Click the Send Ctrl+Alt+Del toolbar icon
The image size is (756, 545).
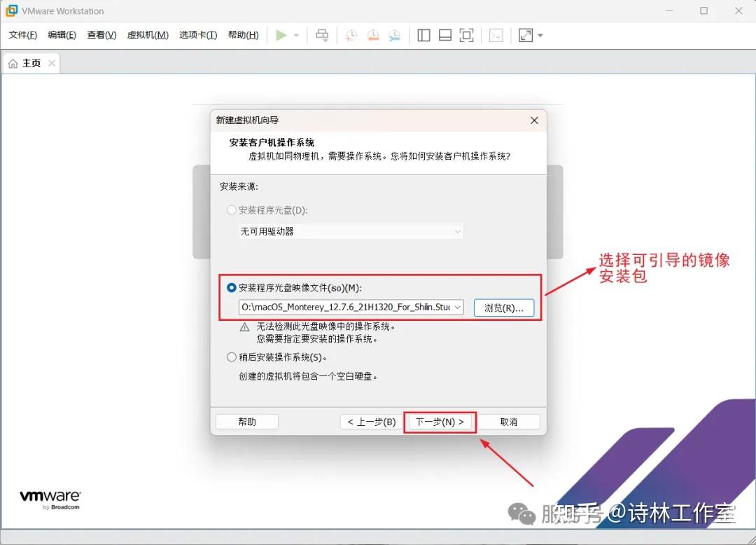pos(322,35)
